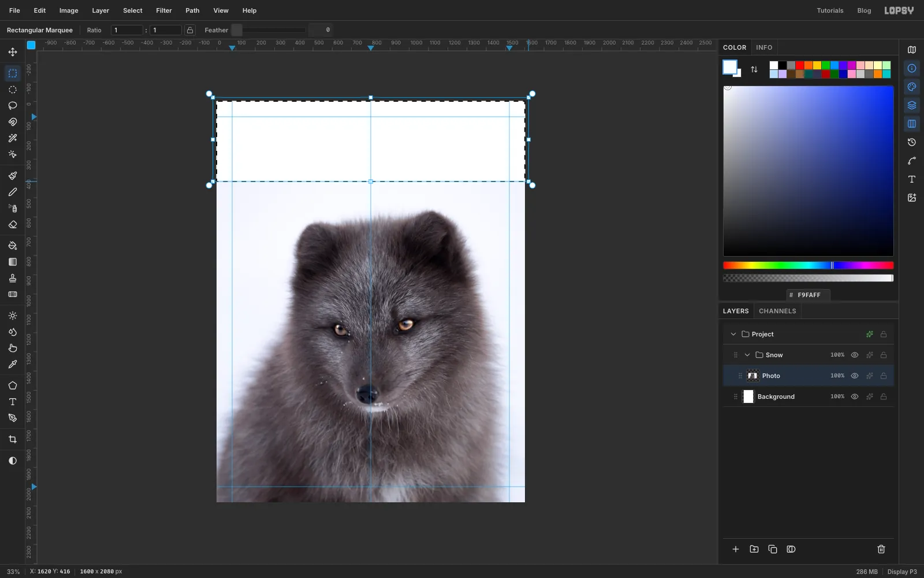Delete layer with the trash icon
This screenshot has width=924, height=578.
881,549
